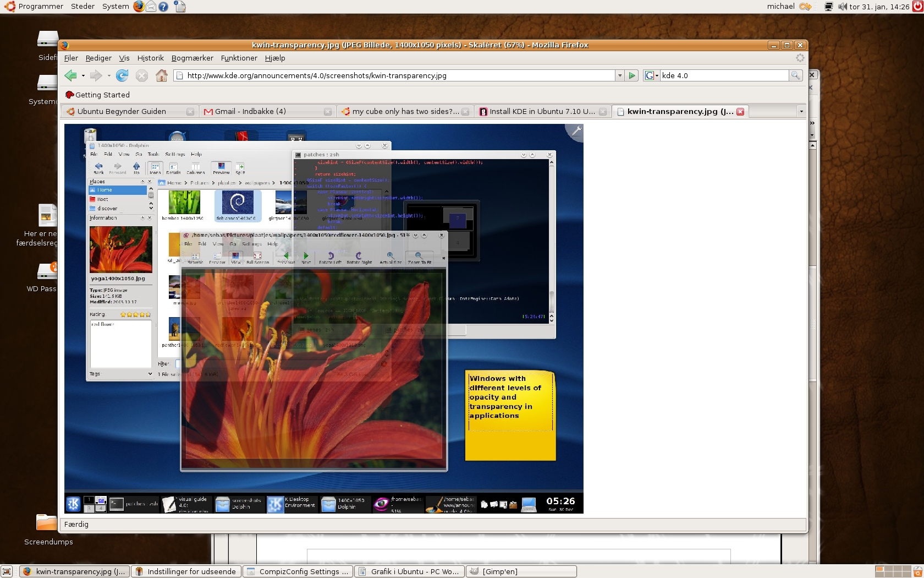Open the URL history dropdown arrow
Image resolution: width=924 pixels, height=578 pixels.
[620, 75]
